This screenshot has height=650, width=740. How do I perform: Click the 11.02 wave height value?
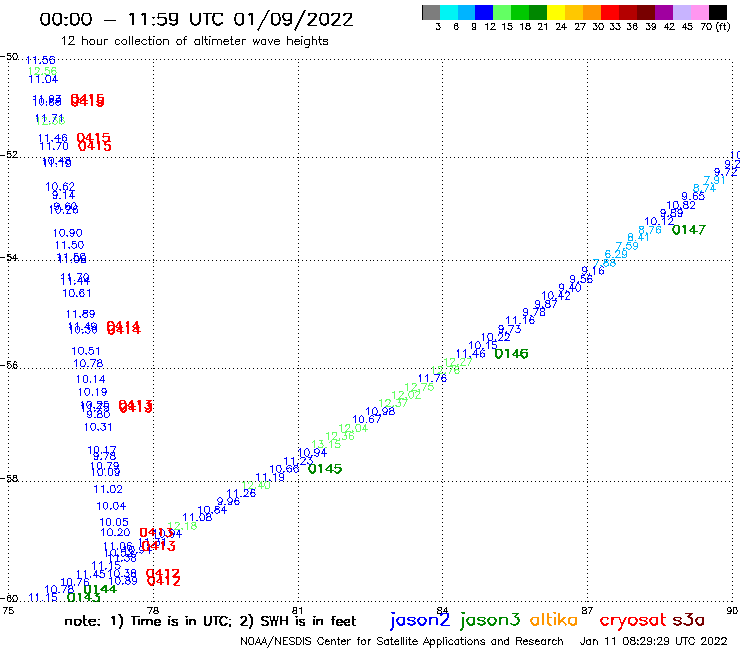coord(108,490)
